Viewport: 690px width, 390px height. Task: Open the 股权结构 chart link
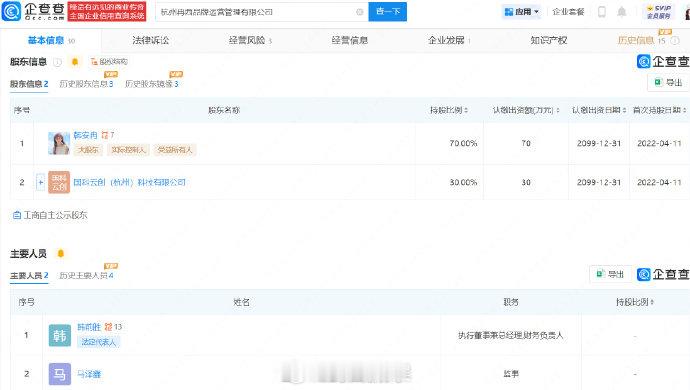[109, 62]
